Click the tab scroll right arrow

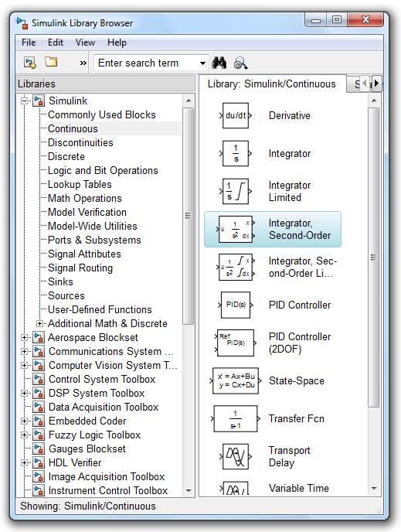click(x=377, y=84)
